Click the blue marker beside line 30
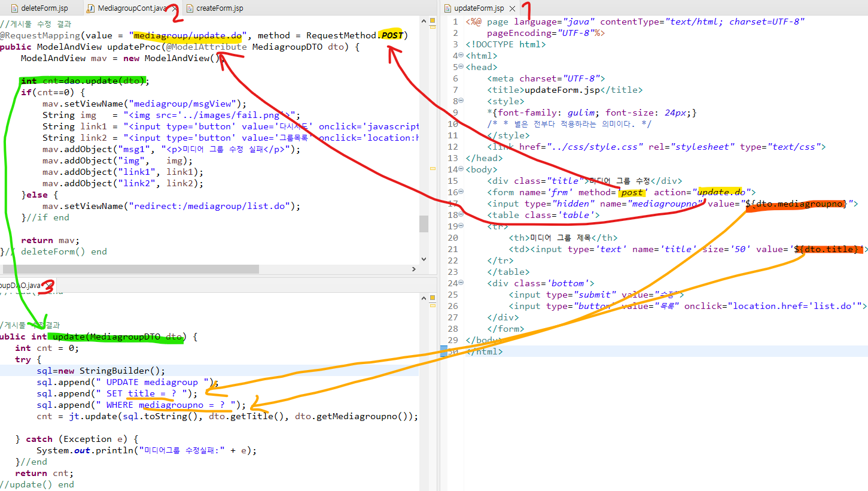 click(x=443, y=351)
